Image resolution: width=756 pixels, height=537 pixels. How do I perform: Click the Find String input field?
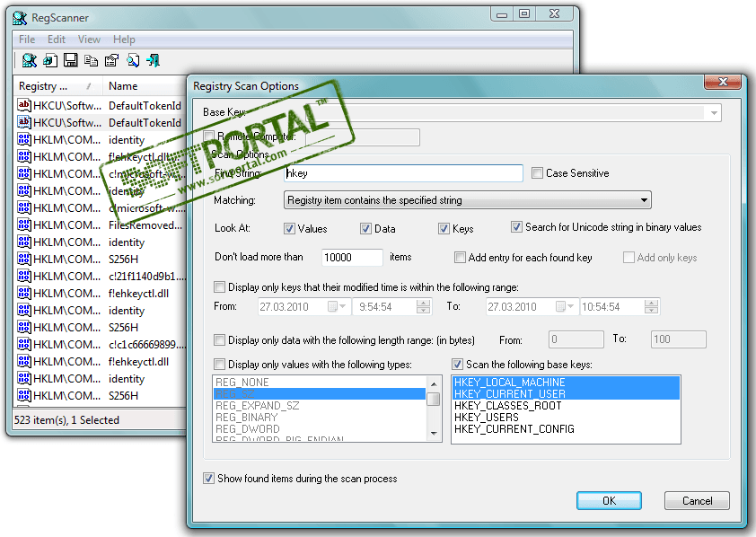403,173
